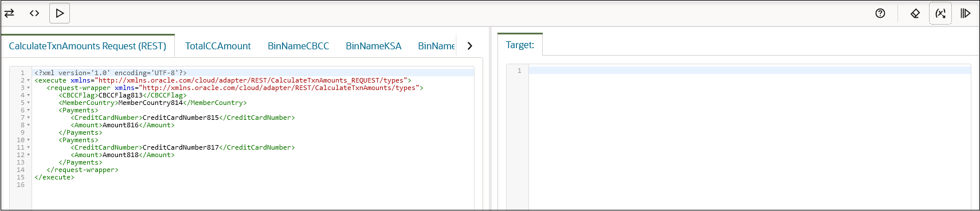The image size is (980, 211).
Task: Toggle the XSLT functions (x) icon
Action: 940,13
